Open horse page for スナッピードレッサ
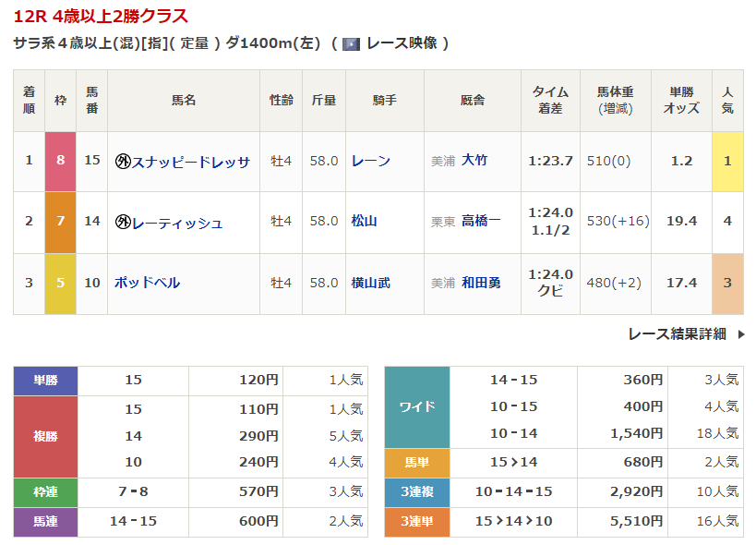756x545 pixels. (191, 162)
